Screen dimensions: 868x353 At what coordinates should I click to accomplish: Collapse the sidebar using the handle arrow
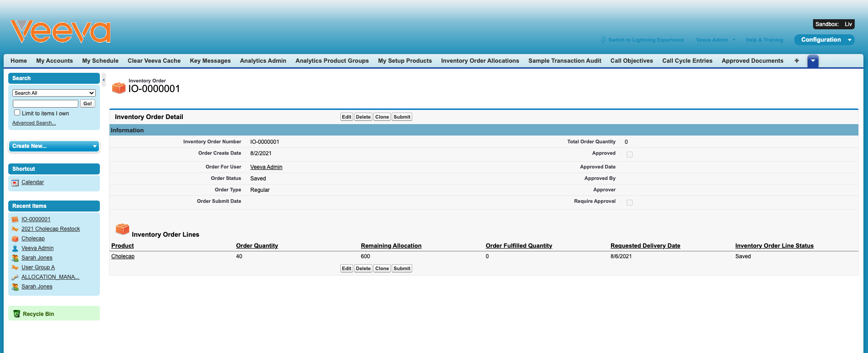click(104, 80)
